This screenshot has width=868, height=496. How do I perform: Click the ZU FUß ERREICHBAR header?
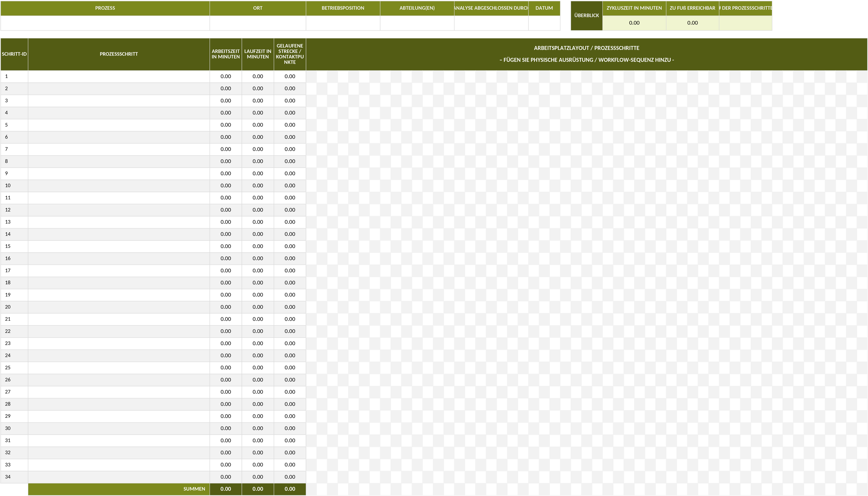pyautogui.click(x=692, y=8)
